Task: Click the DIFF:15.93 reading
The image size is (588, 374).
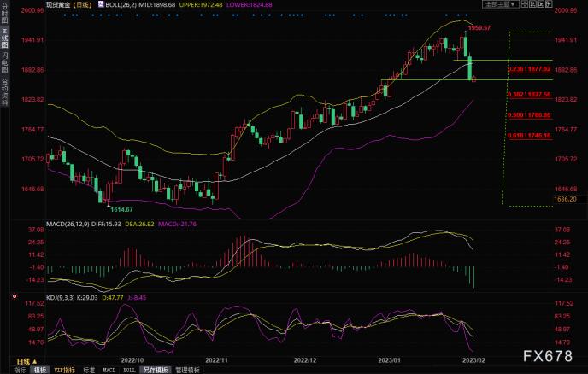Action: pyautogui.click(x=106, y=224)
